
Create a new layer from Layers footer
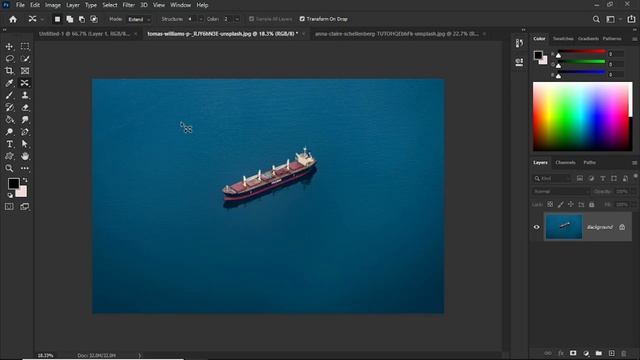coord(611,353)
